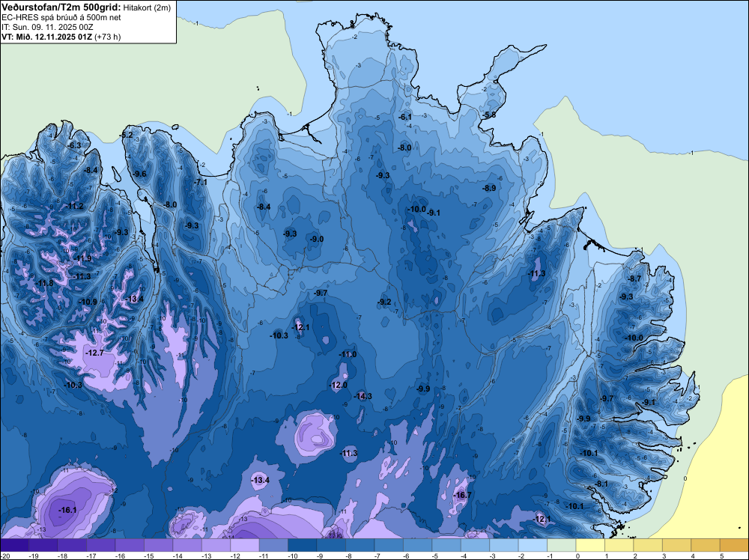
Task: Select the -6.3 temperature value
Action: coord(73,145)
